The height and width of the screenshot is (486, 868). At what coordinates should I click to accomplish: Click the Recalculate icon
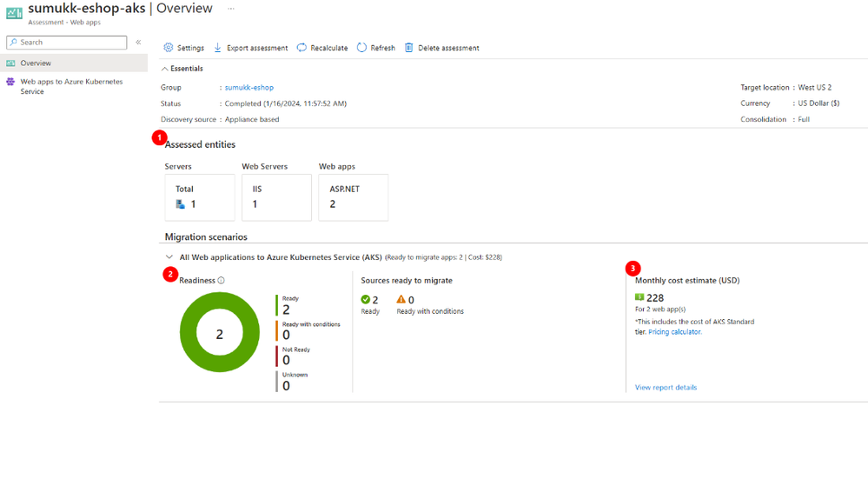coord(301,48)
